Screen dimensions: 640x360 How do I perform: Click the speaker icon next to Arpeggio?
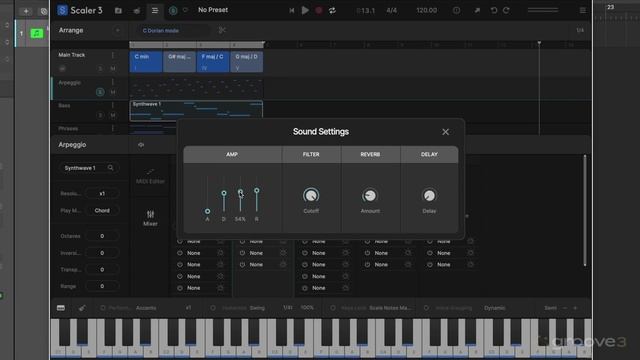(x=141, y=145)
